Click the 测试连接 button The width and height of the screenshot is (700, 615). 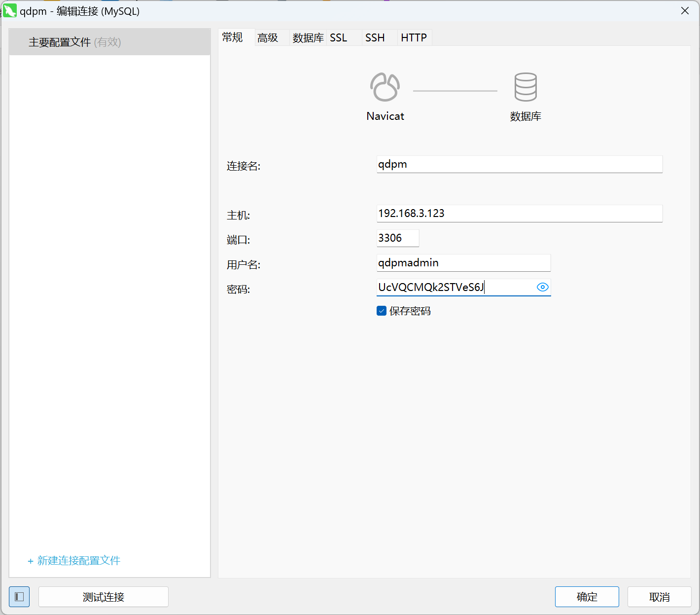point(104,597)
